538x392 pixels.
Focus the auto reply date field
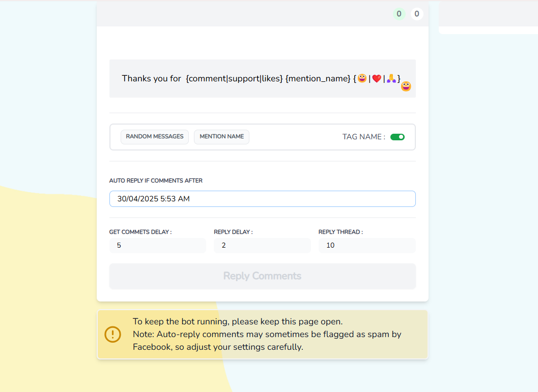tap(262, 199)
